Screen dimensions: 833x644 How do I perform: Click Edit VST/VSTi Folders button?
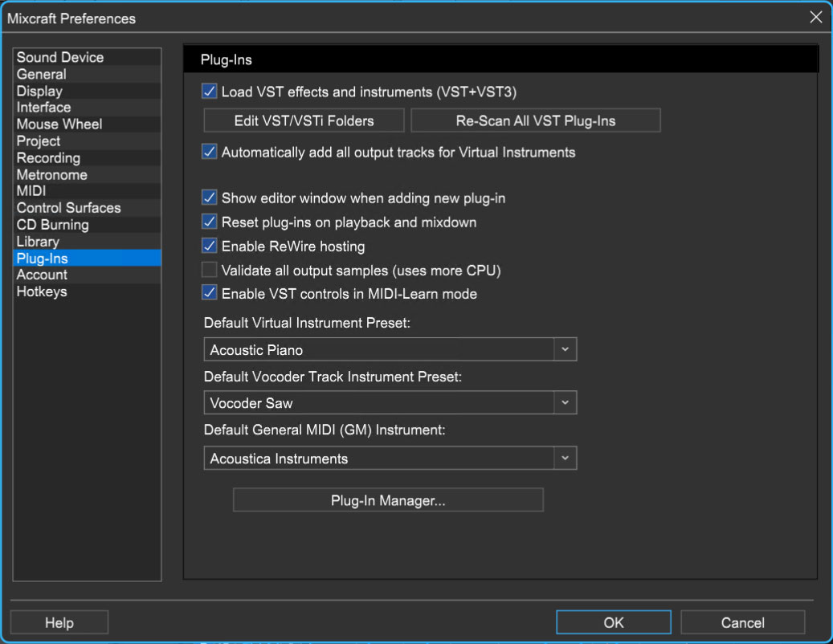pyautogui.click(x=304, y=120)
